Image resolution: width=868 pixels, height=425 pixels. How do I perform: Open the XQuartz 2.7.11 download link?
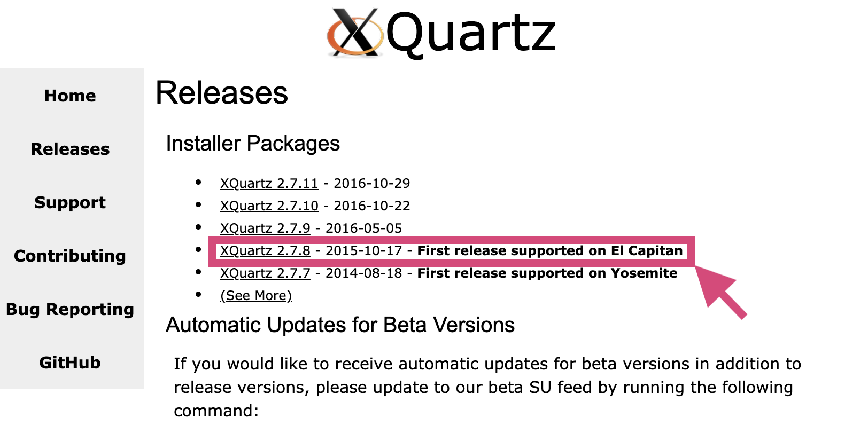point(269,184)
